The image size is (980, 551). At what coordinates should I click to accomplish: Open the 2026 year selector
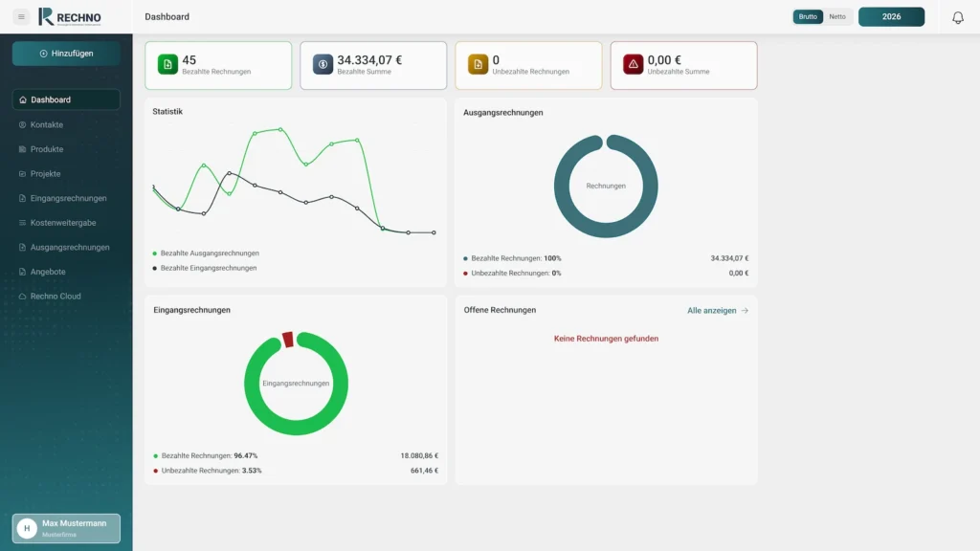point(891,17)
